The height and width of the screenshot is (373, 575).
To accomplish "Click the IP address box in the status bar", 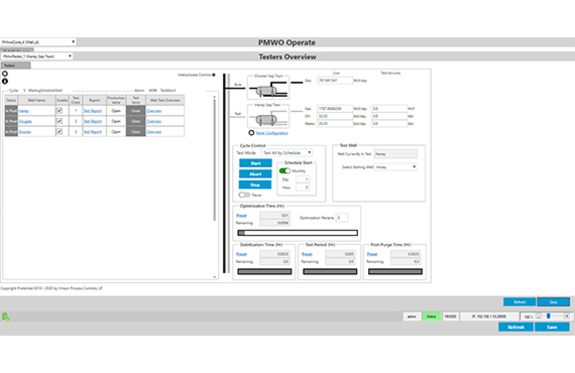I will tap(489, 316).
